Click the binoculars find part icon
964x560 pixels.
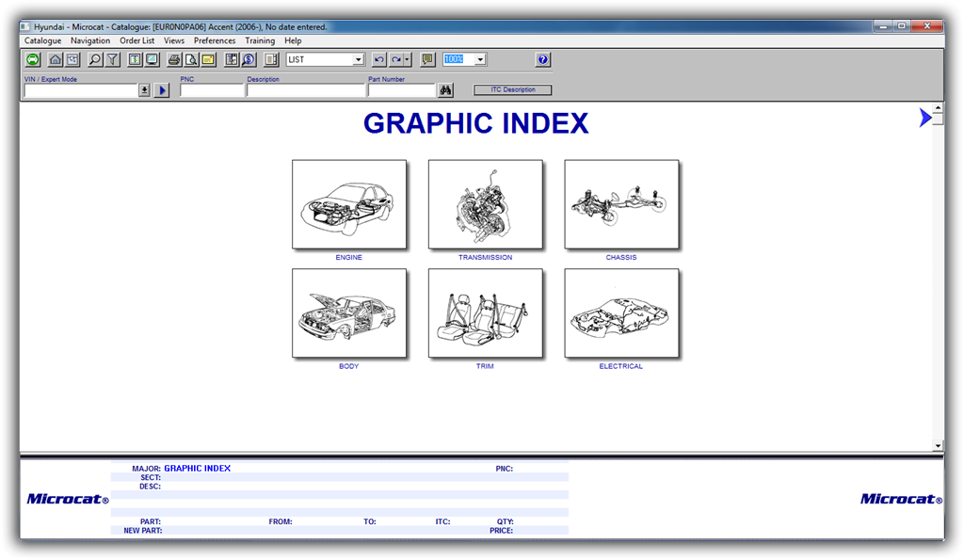tap(445, 90)
